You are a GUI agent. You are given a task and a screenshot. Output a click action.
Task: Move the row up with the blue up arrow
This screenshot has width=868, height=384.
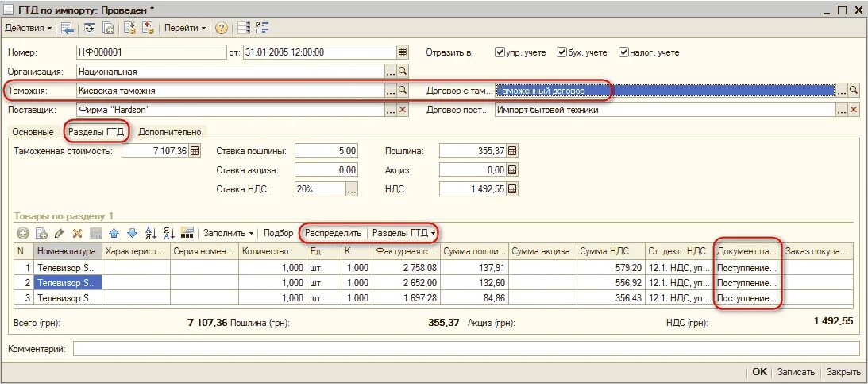pos(114,233)
